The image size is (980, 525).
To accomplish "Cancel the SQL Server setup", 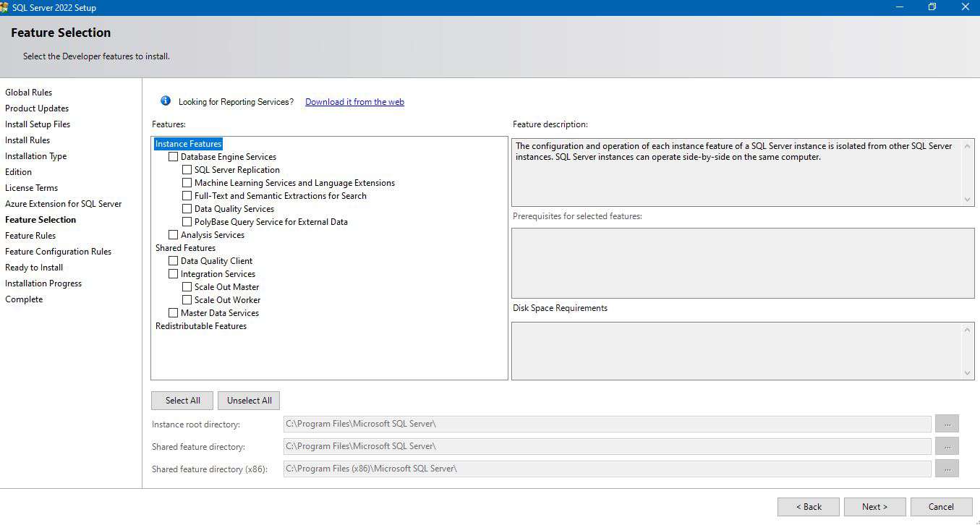I will [x=941, y=507].
